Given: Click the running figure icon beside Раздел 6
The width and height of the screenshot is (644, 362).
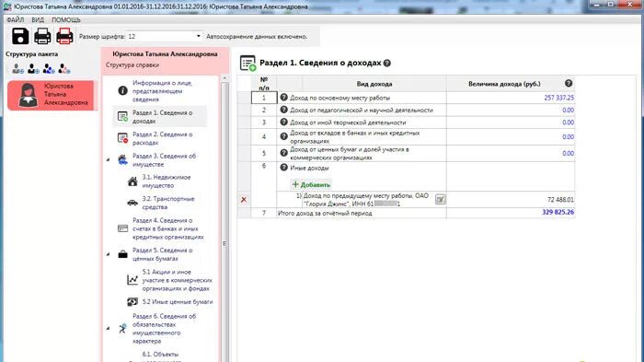Looking at the screenshot, I should pyautogui.click(x=122, y=328).
